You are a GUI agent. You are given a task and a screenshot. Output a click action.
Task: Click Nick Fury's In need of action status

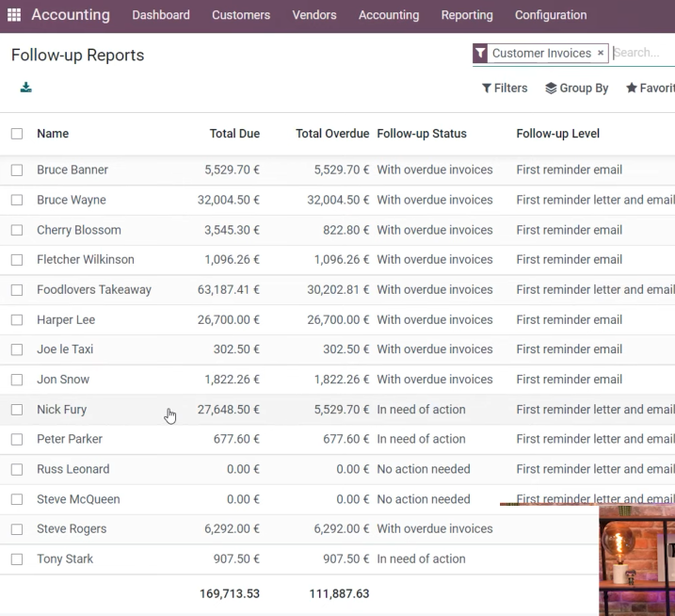click(x=421, y=409)
